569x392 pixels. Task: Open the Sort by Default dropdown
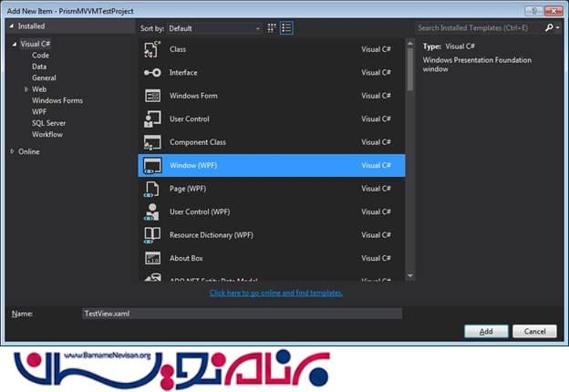tap(214, 28)
